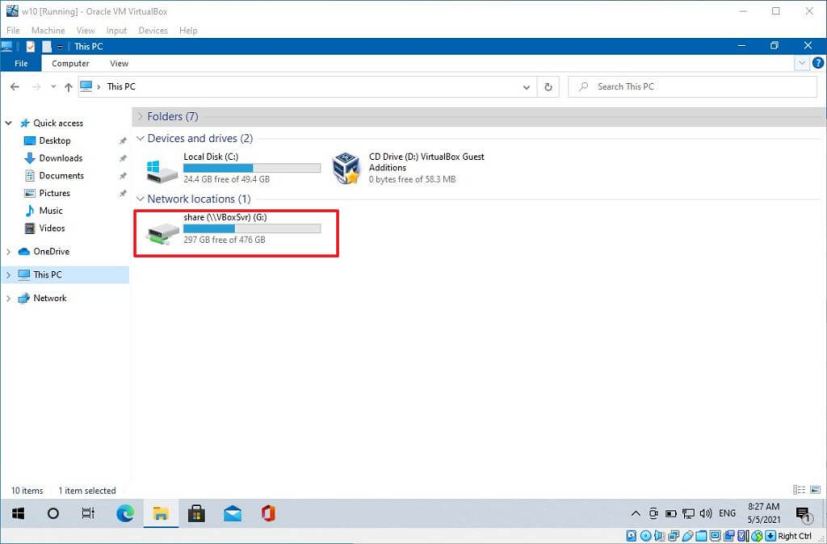This screenshot has width=827, height=544.
Task: Open the address bar history dropdown
Action: click(526, 87)
